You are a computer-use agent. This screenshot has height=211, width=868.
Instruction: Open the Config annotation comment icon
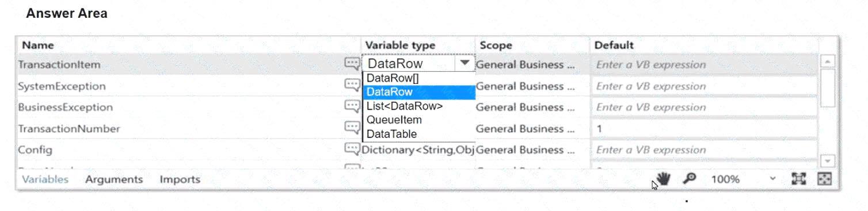coord(352,149)
